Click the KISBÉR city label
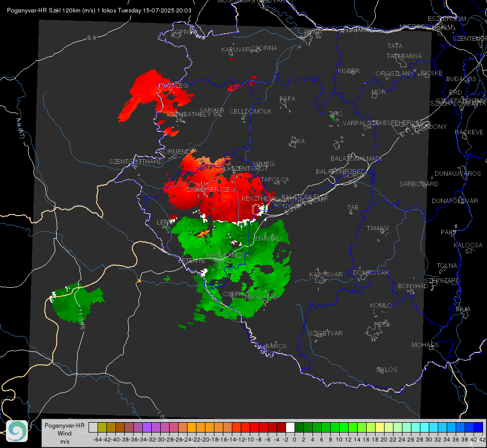The image size is (487, 448). click(x=349, y=71)
